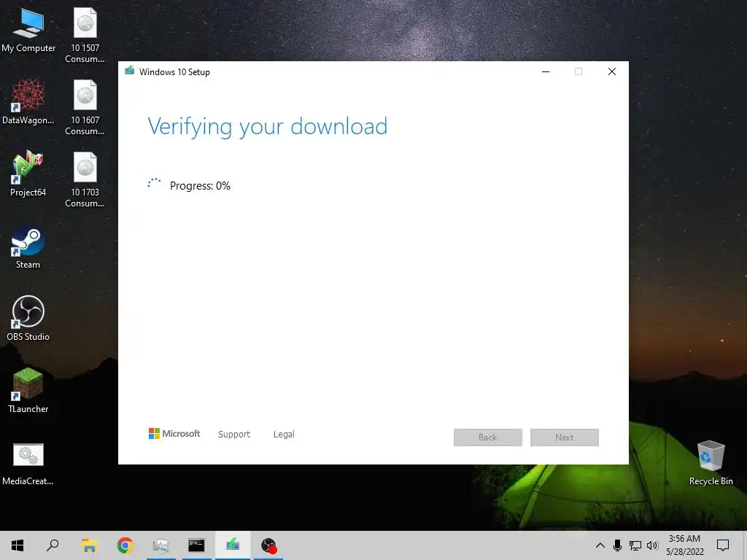Open the 10 1607 Consumer ISO file
The width and height of the screenshot is (747, 560).
click(x=85, y=108)
